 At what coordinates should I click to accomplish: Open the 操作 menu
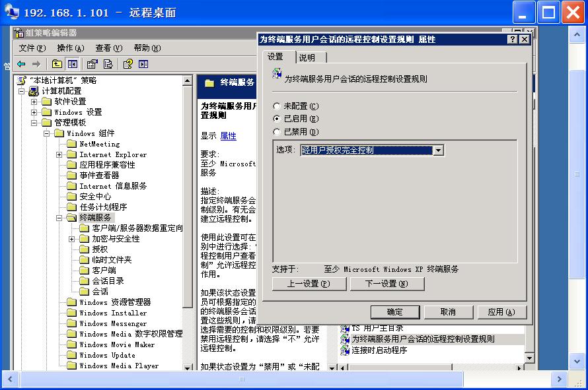tap(71, 48)
